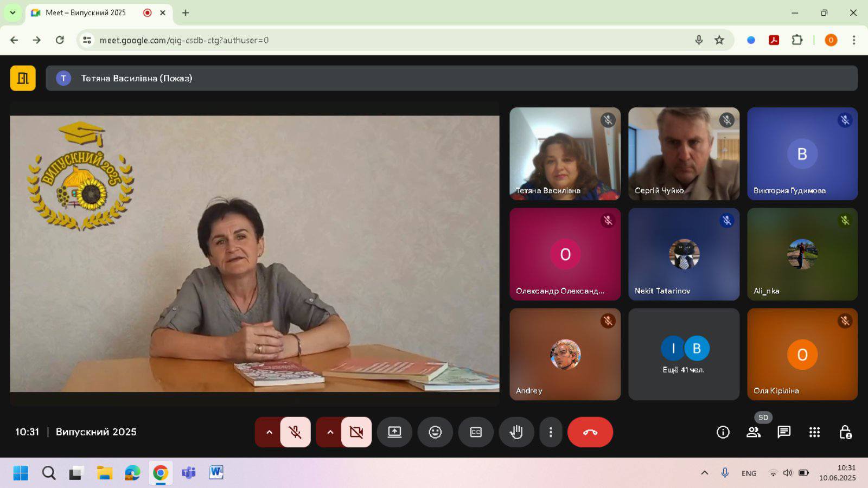The image size is (868, 488).
Task: Click the present screen icon
Action: (x=394, y=432)
